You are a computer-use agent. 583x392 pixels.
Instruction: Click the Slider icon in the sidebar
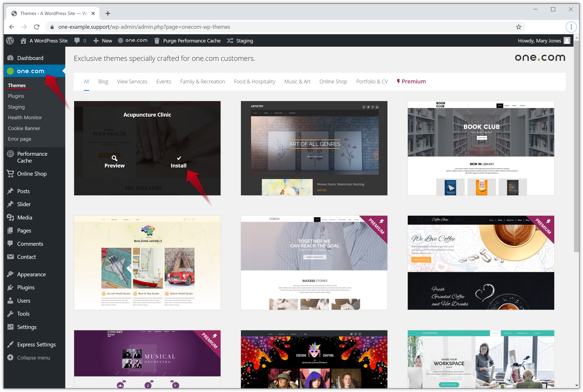click(10, 204)
